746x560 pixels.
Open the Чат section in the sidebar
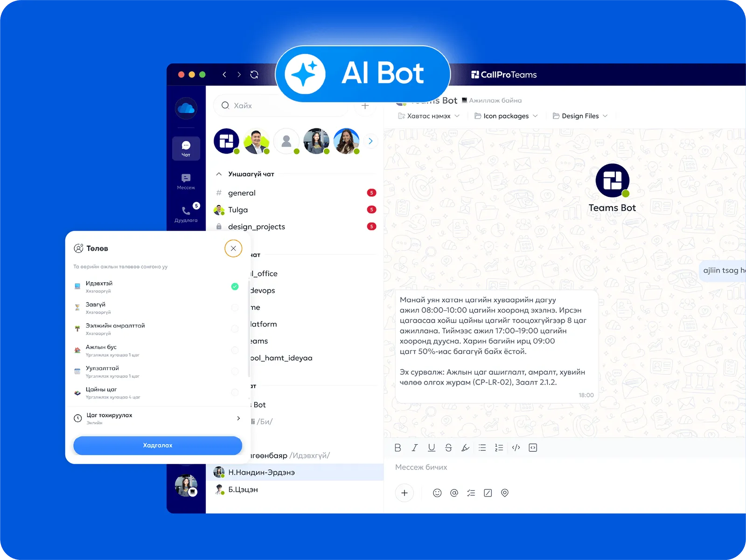(186, 148)
